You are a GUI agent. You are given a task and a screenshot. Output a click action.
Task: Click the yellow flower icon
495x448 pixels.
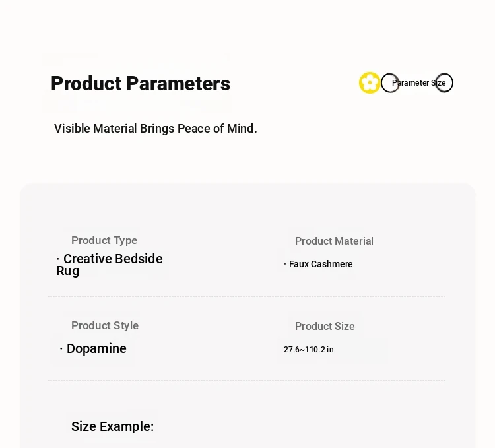[370, 82]
